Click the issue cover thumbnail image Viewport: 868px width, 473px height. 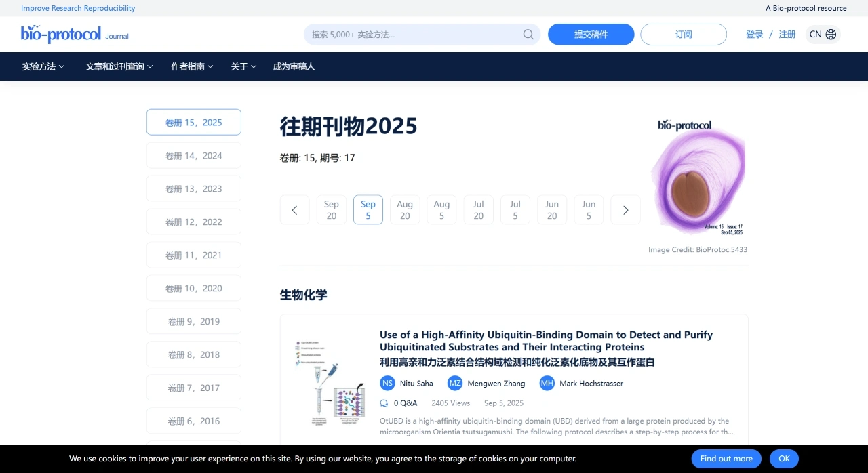(x=697, y=176)
